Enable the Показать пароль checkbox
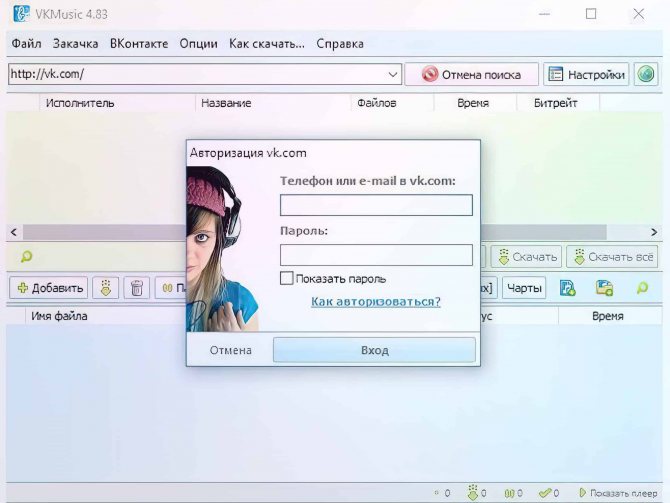Screen dimensions: 670x503 (x=286, y=278)
